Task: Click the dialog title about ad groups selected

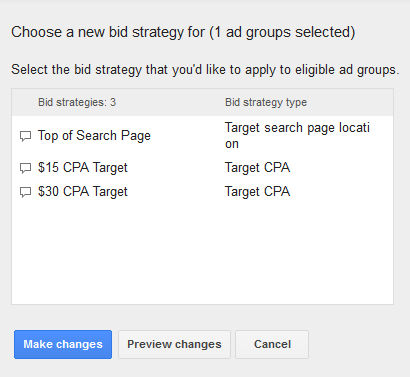Action: pos(183,32)
